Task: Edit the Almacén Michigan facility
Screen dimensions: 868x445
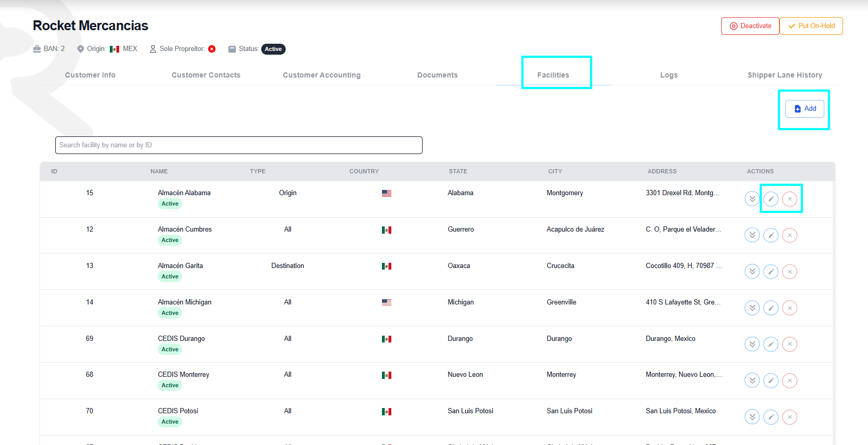Action: pyautogui.click(x=771, y=308)
